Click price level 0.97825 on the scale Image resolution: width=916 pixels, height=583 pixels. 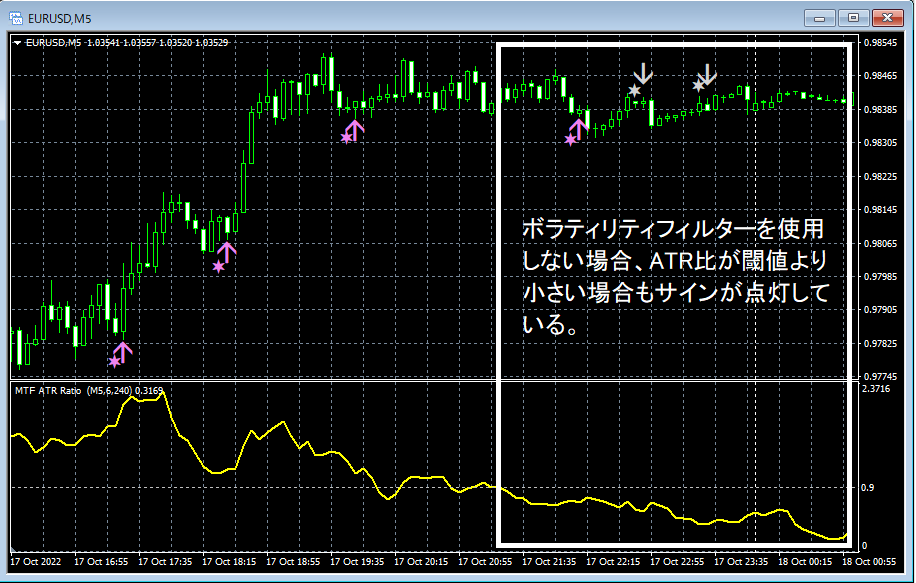click(x=880, y=343)
